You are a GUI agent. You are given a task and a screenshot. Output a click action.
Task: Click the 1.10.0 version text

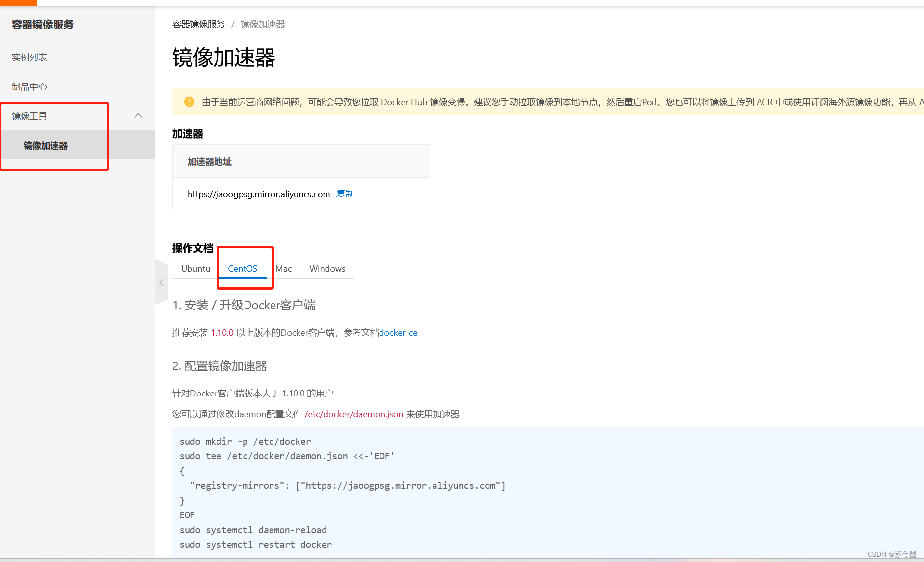point(222,333)
